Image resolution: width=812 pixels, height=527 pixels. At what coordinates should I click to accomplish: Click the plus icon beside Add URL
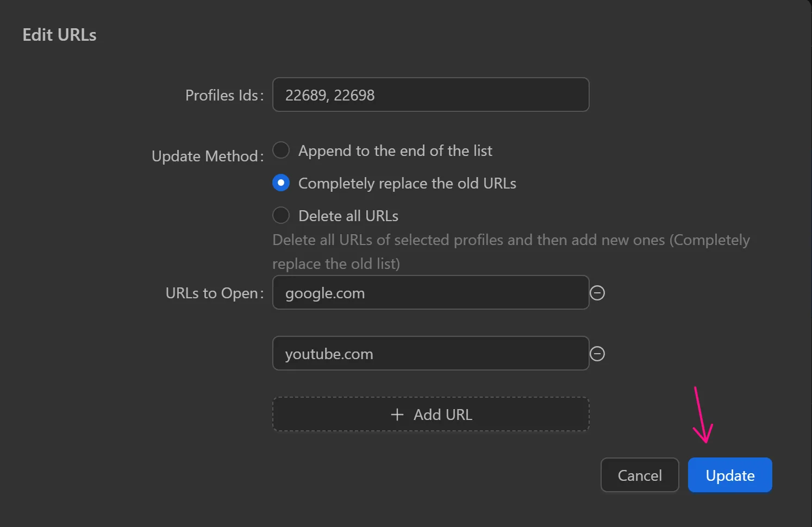[397, 415]
